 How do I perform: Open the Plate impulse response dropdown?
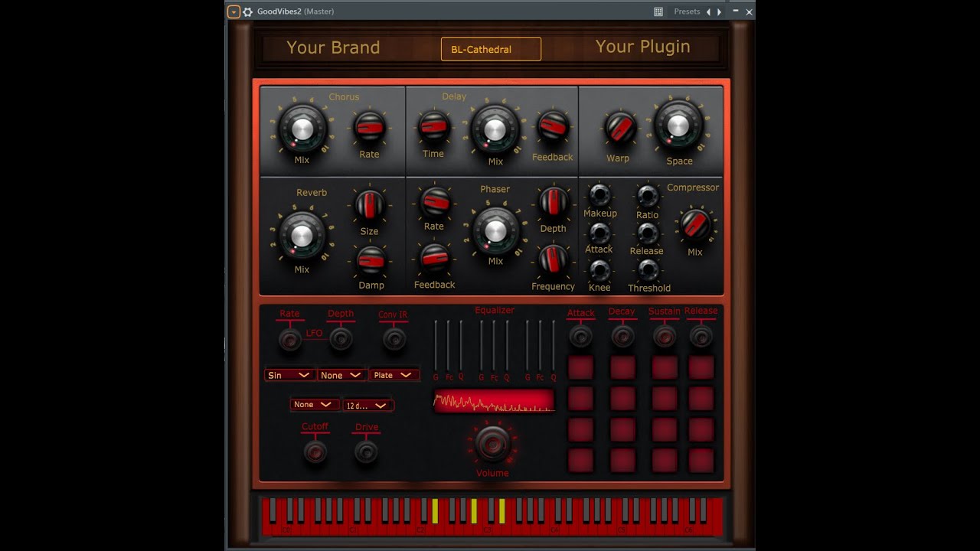tap(394, 375)
